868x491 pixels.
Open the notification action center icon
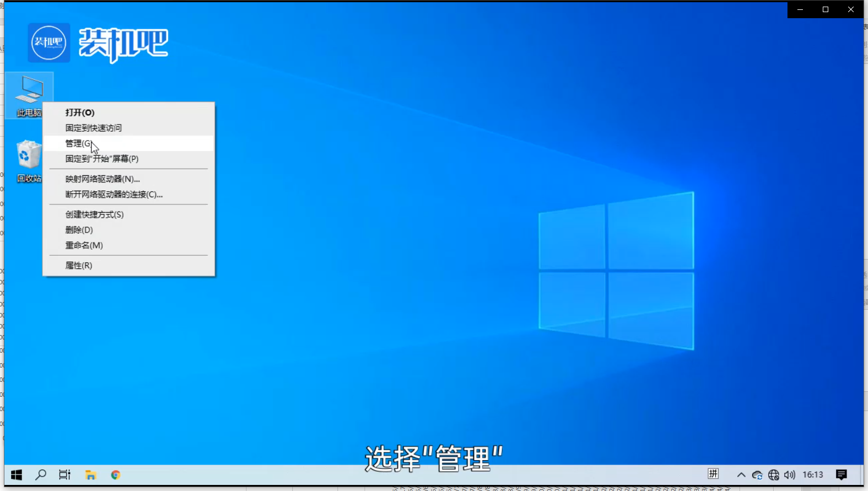(x=841, y=474)
